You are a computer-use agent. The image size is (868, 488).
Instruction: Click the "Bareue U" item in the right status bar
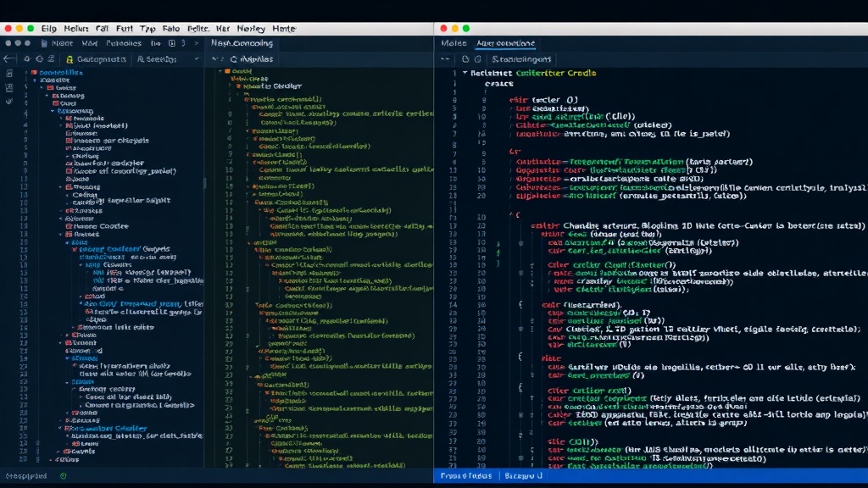523,476
